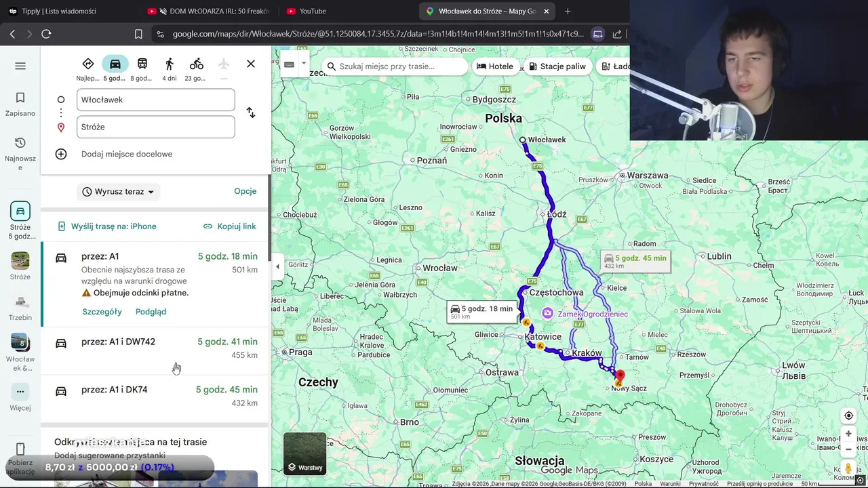Switch to DOM WŁODARZA IRL tab
Image resolution: width=868 pixels, height=488 pixels.
point(210,11)
